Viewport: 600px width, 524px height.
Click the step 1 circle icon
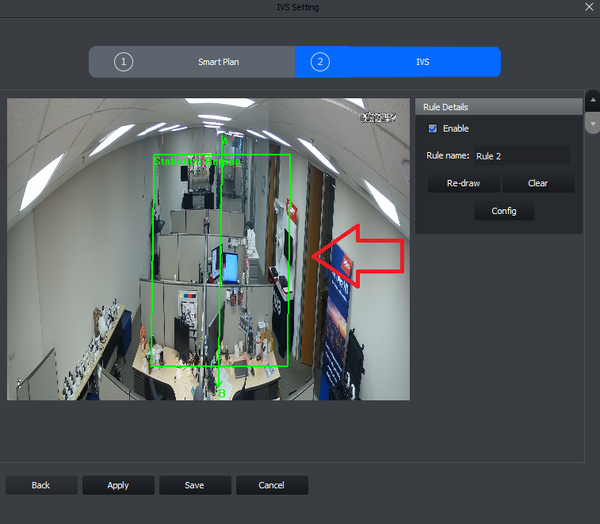[123, 62]
